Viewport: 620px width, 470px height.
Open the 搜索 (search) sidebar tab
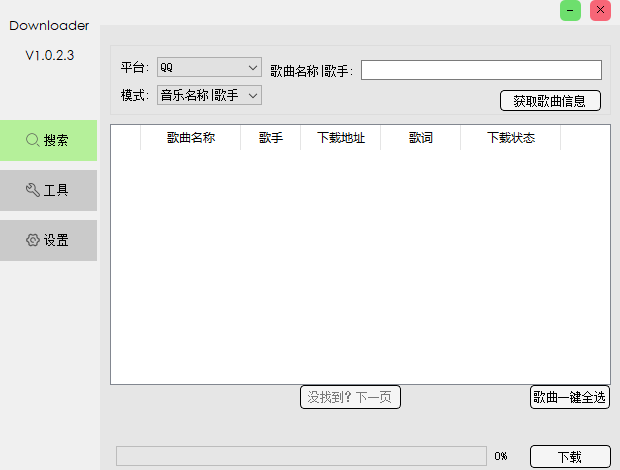[x=48, y=140]
